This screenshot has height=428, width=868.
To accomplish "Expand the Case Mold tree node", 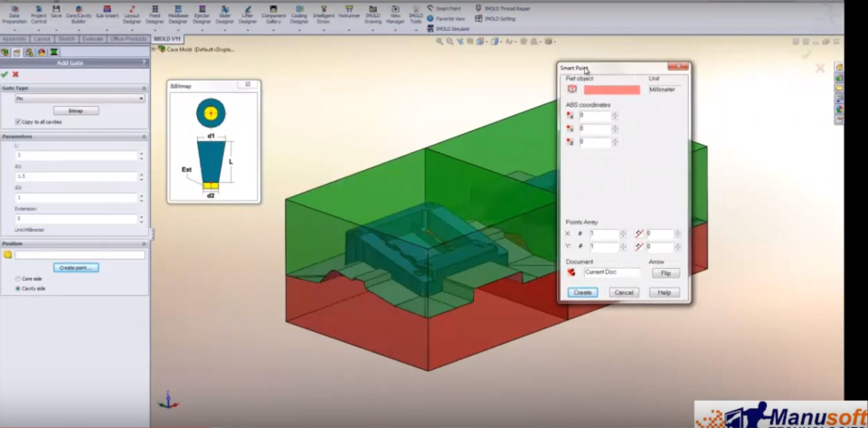I will point(154,49).
